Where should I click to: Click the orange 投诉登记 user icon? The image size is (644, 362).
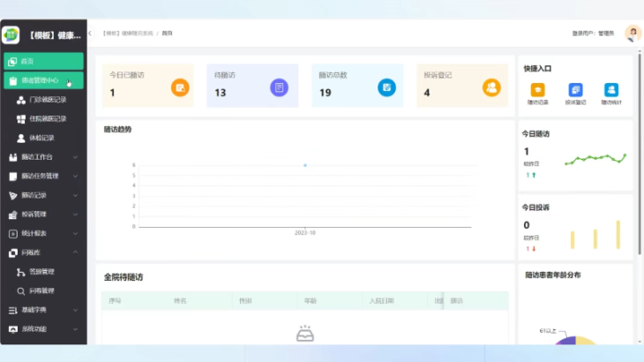tap(491, 87)
